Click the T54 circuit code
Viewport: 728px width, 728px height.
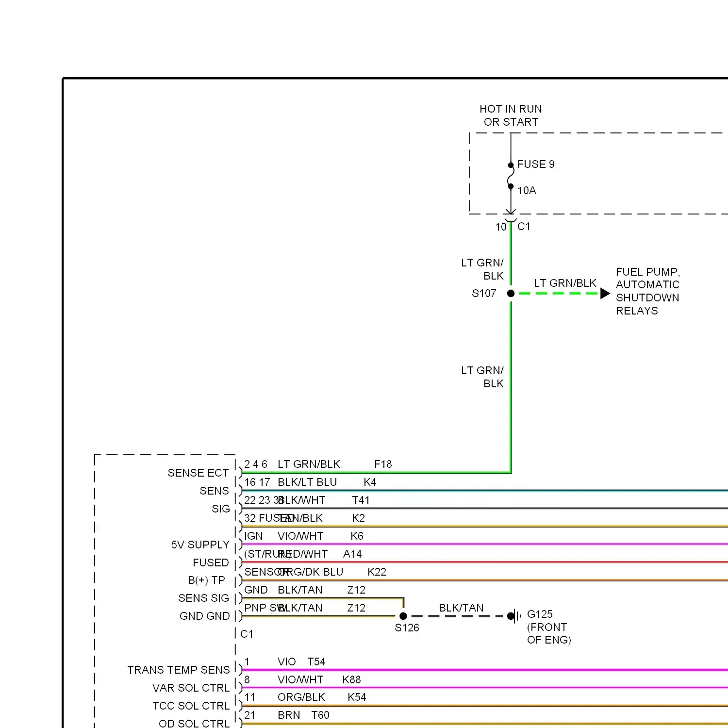coord(316,662)
